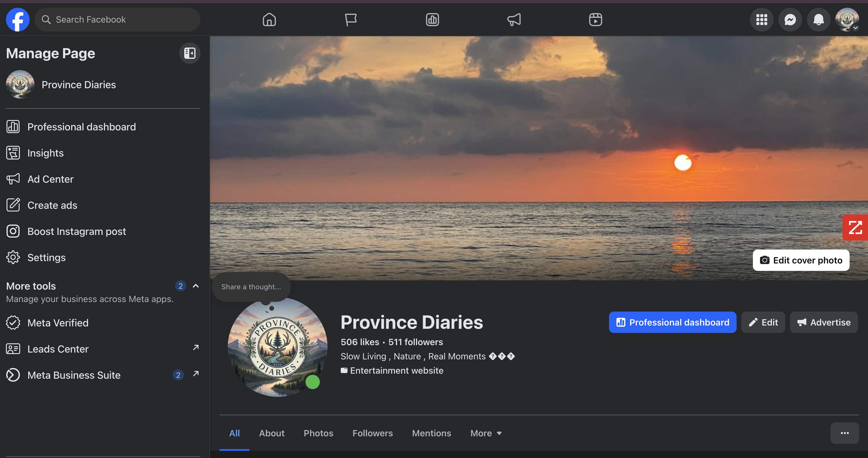The width and height of the screenshot is (868, 458).
Task: Collapse the More tools section
Action: pyautogui.click(x=196, y=286)
